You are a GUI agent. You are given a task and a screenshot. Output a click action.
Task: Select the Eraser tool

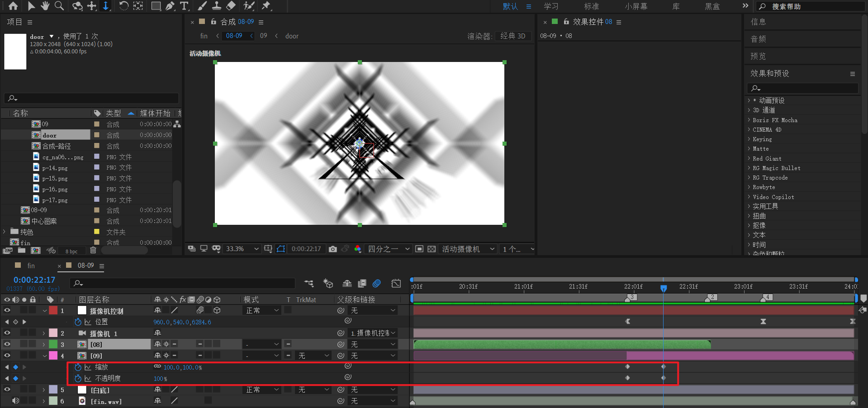231,6
